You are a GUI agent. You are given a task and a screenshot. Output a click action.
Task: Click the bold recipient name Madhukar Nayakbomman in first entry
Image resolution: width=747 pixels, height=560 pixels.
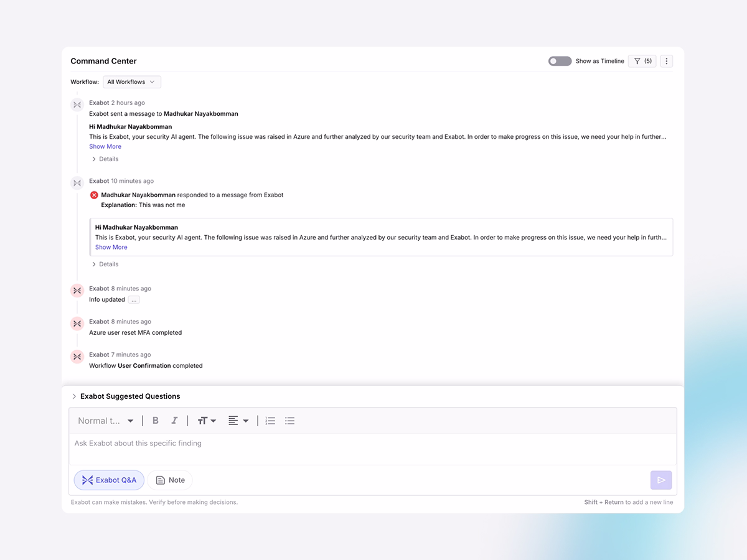coord(201,114)
